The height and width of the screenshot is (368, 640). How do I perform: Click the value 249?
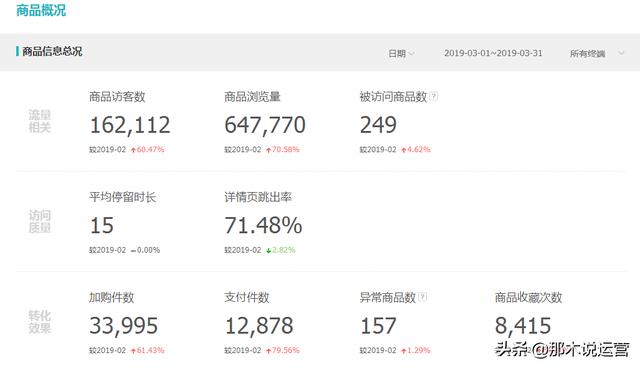378,125
